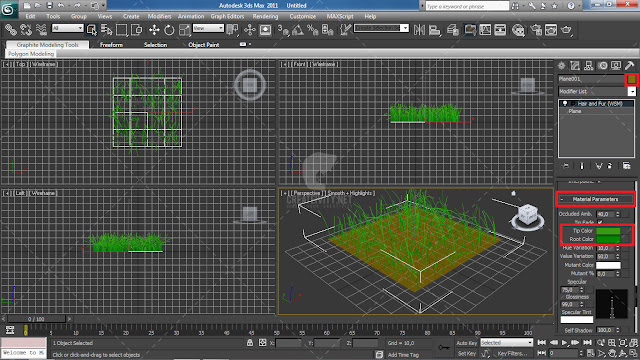The width and height of the screenshot is (640, 360).
Task: Open Select by Name dialog
Action: 107,30
